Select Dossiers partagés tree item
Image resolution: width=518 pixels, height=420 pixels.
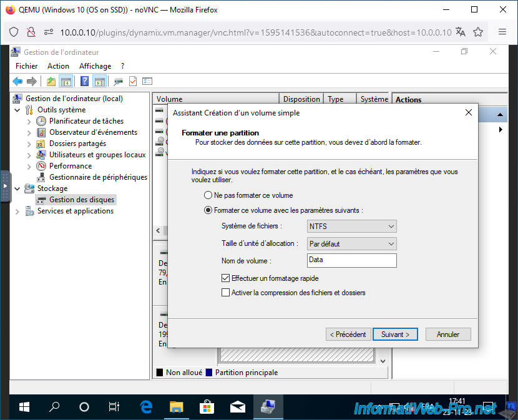pos(77,144)
